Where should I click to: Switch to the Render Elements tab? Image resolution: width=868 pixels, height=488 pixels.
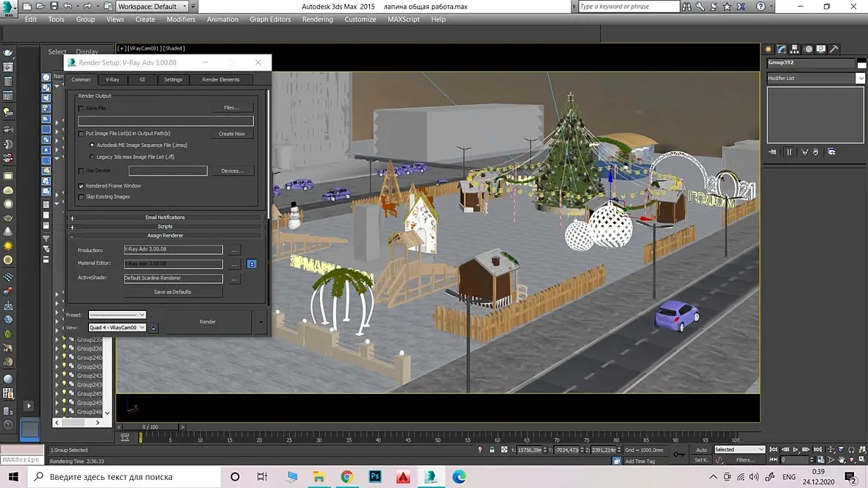(221, 79)
